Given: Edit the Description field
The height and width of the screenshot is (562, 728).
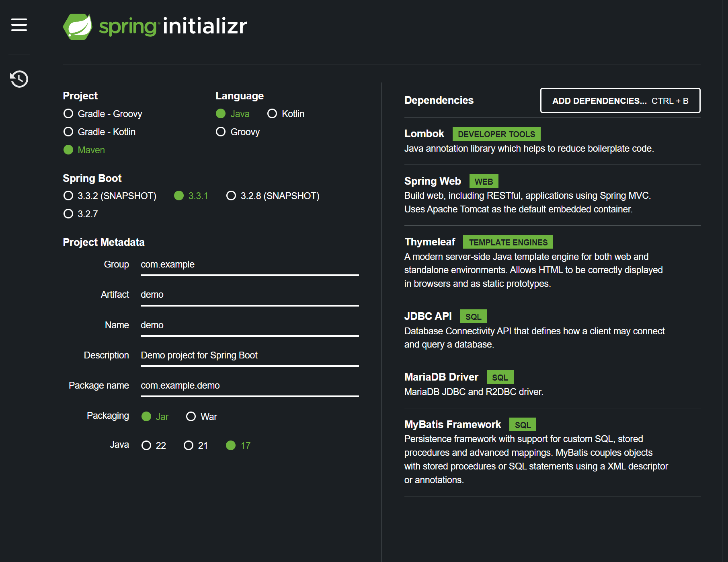Looking at the screenshot, I should [249, 355].
